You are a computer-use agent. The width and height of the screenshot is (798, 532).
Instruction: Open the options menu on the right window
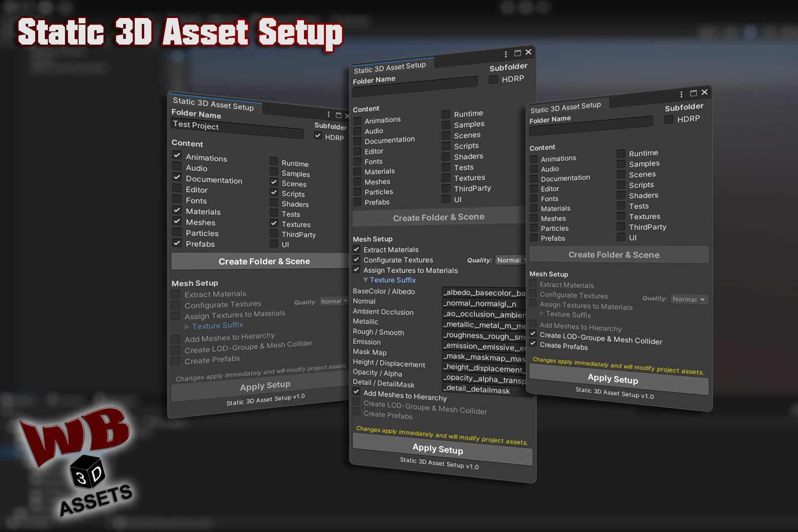click(681, 93)
